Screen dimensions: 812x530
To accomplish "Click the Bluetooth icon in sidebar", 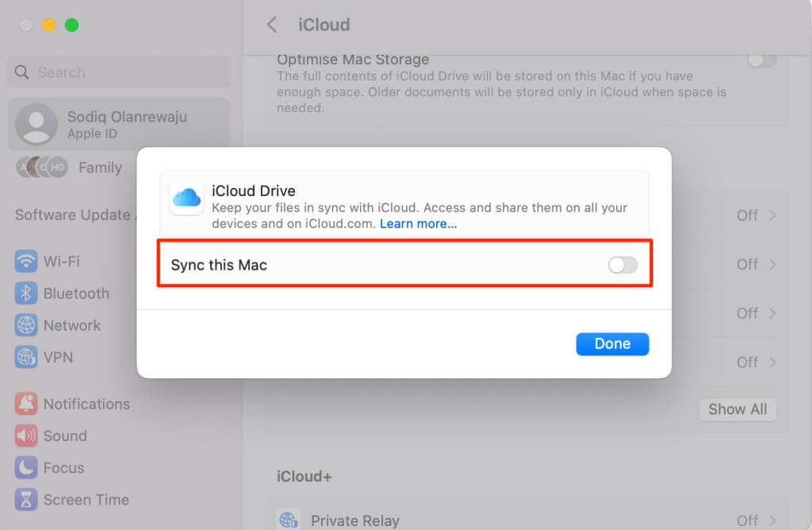I will (26, 294).
